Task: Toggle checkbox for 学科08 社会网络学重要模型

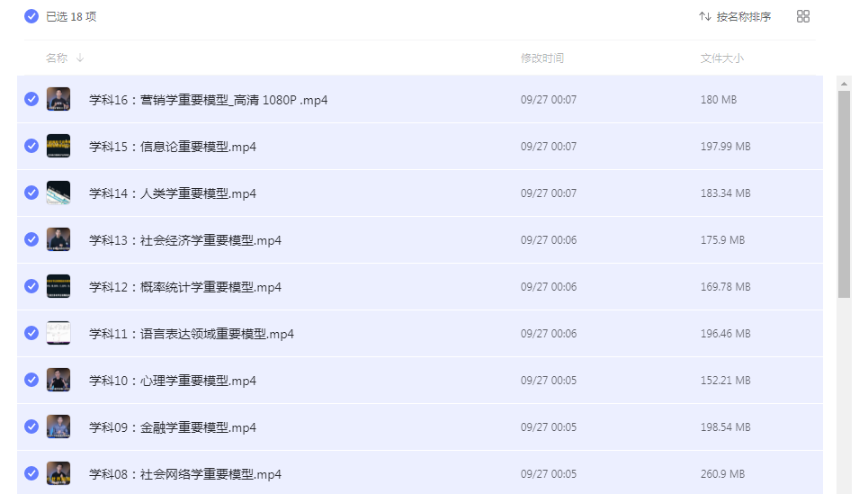Action: [31, 473]
